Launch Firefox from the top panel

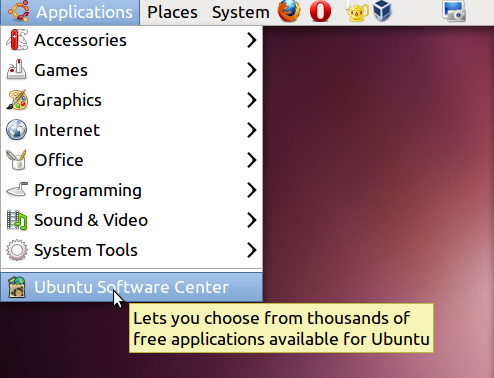pyautogui.click(x=289, y=11)
